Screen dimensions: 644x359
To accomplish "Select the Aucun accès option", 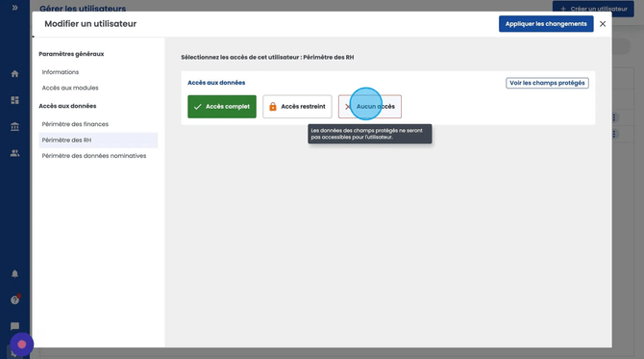I will [370, 107].
